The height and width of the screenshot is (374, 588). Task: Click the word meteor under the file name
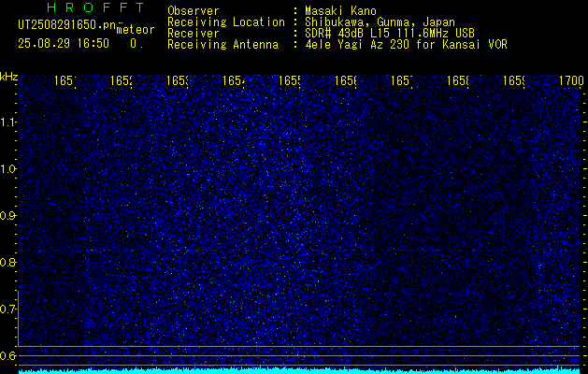point(136,30)
